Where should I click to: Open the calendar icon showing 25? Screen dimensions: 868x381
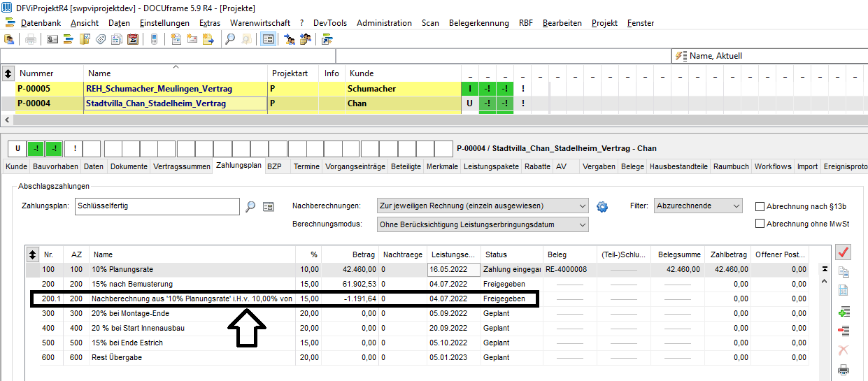[133, 39]
